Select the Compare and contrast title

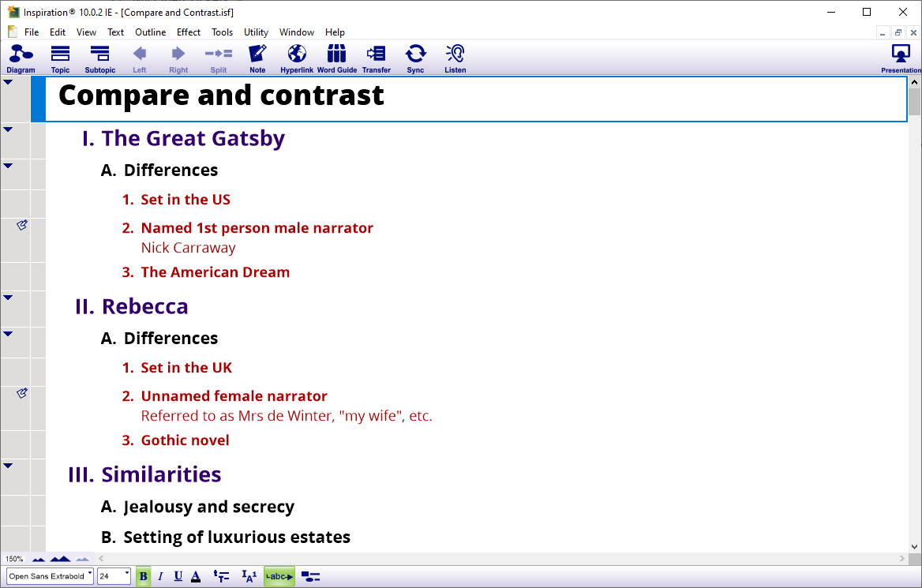[x=221, y=96]
